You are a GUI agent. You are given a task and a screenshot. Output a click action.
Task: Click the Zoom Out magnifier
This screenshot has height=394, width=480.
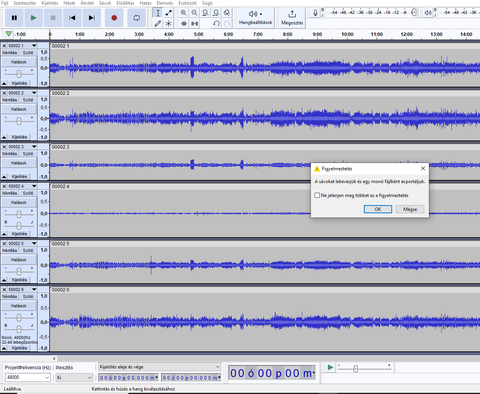(194, 13)
